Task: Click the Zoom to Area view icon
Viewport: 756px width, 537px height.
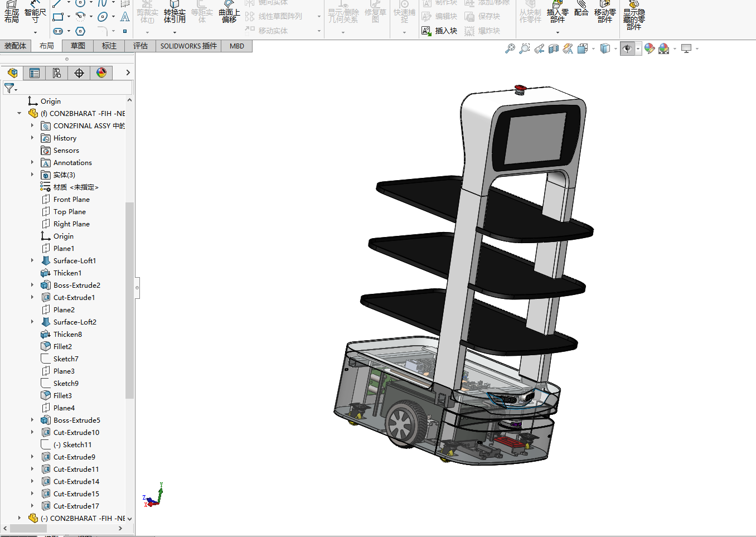Action: [525, 49]
